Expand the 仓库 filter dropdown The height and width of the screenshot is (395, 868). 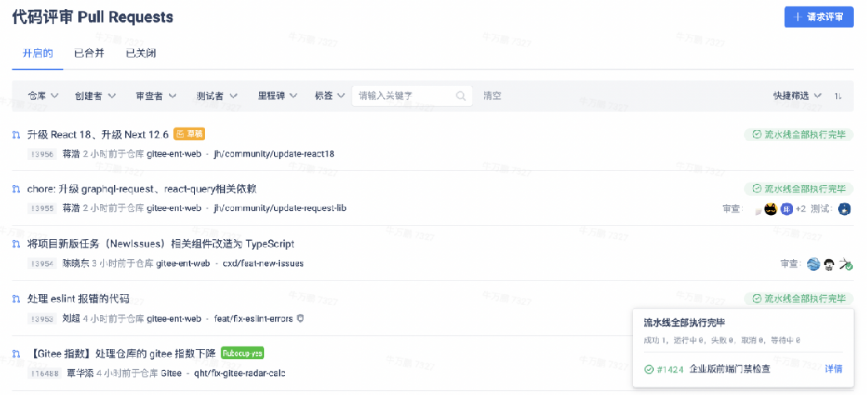point(43,96)
